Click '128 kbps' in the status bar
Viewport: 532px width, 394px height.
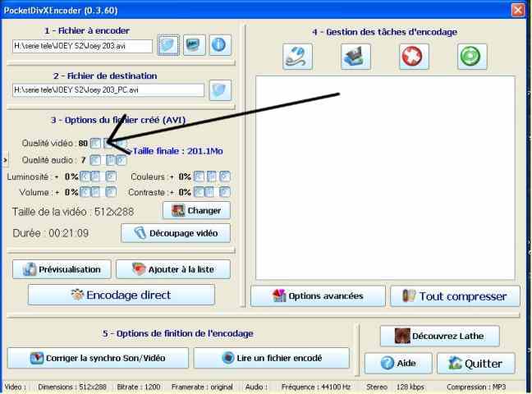[410, 387]
